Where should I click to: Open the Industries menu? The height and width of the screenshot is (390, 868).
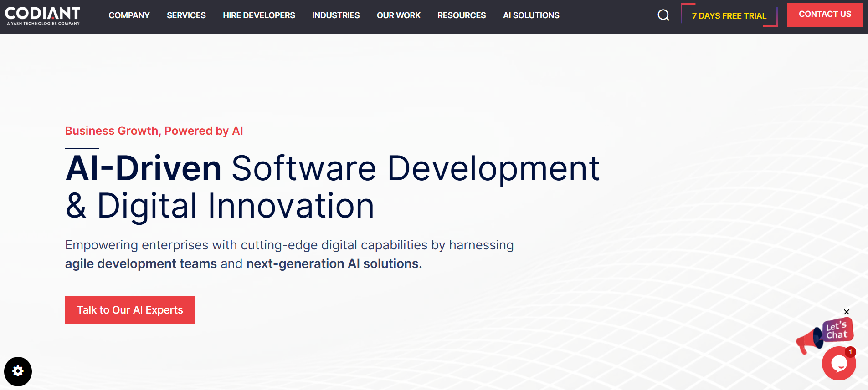[336, 15]
